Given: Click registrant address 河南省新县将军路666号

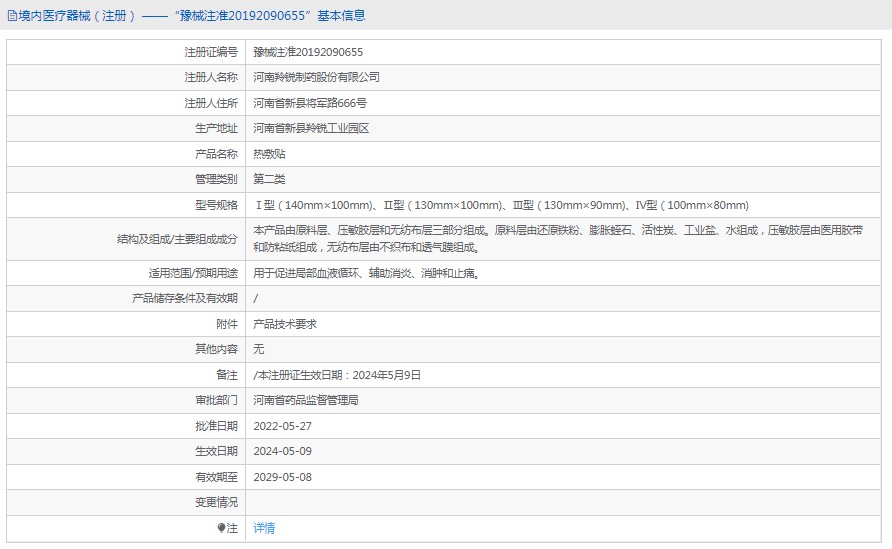Looking at the screenshot, I should 310,103.
